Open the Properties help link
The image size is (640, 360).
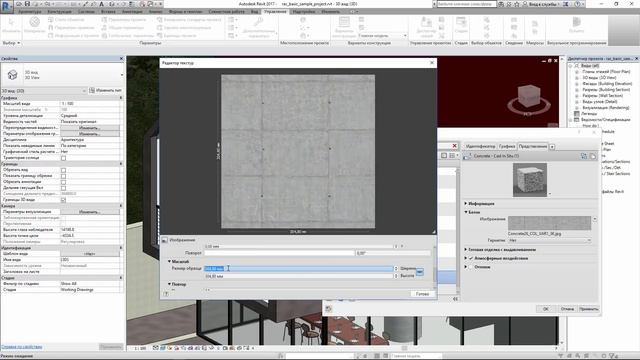22,347
